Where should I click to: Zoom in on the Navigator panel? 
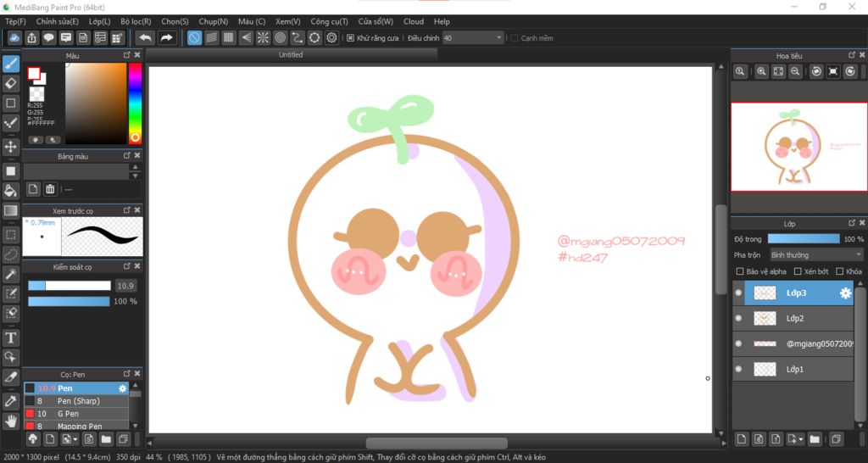[762, 71]
